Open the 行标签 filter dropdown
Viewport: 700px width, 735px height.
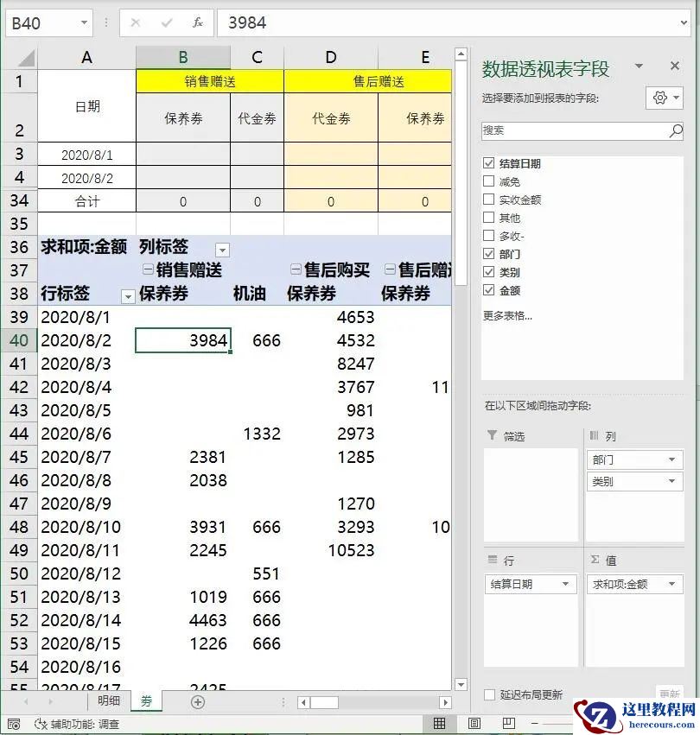click(x=128, y=296)
